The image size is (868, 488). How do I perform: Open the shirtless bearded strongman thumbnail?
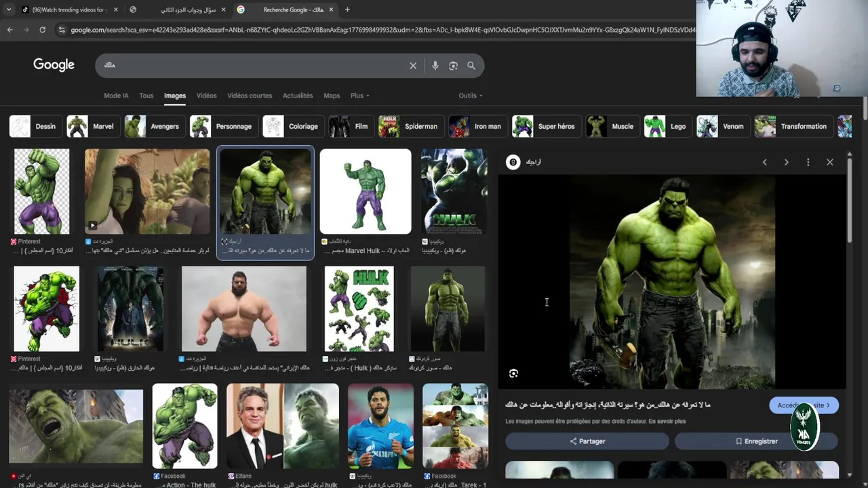pos(244,309)
